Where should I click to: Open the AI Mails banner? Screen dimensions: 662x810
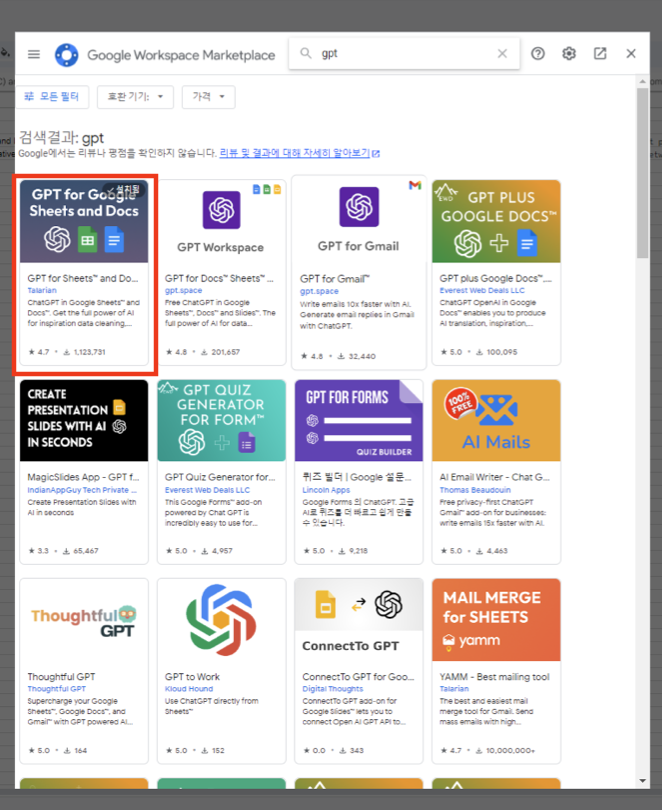coord(496,420)
